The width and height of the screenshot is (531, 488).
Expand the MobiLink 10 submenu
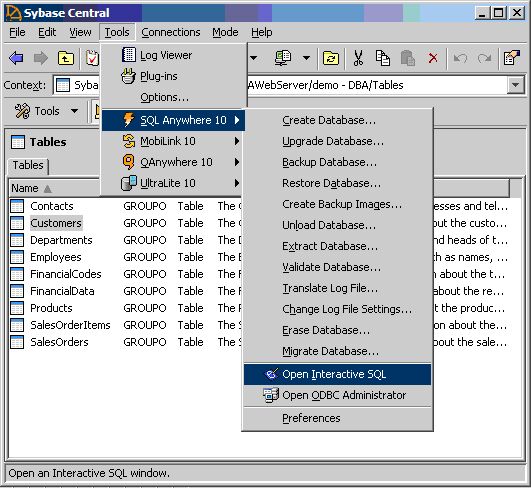(x=237, y=141)
